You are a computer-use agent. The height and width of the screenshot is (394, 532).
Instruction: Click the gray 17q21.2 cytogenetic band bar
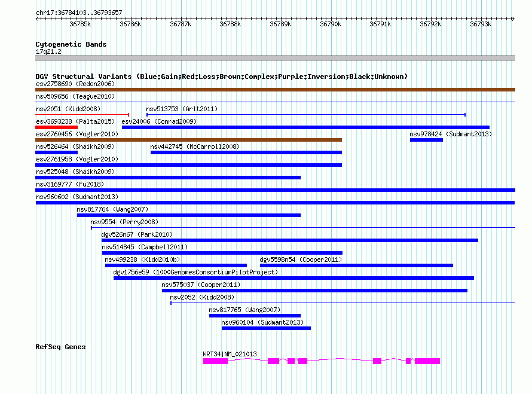[275, 58]
